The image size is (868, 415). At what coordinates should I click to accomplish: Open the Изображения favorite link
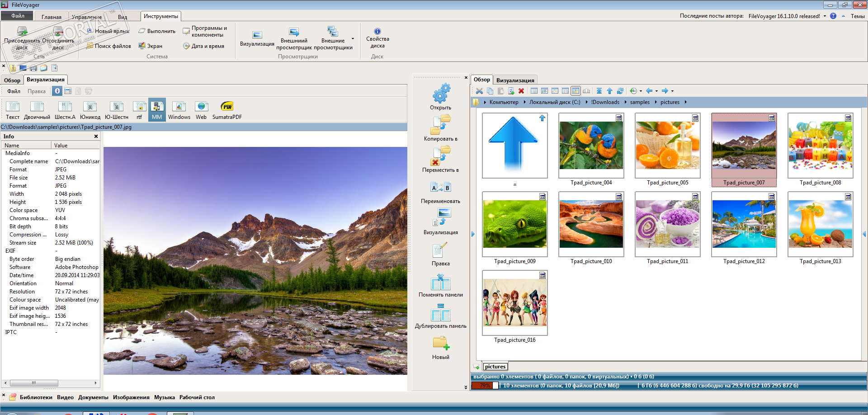click(131, 397)
